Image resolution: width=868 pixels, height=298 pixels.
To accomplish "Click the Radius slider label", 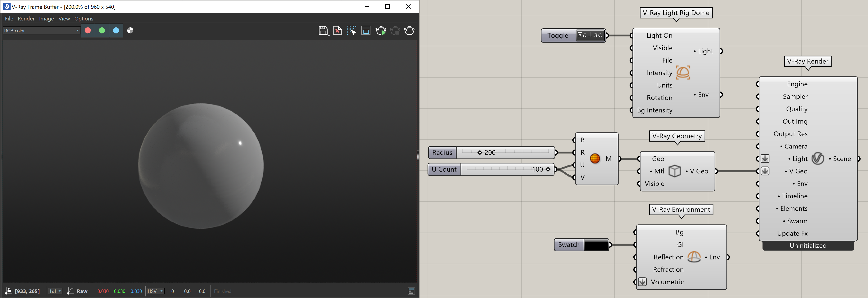I will coord(442,152).
